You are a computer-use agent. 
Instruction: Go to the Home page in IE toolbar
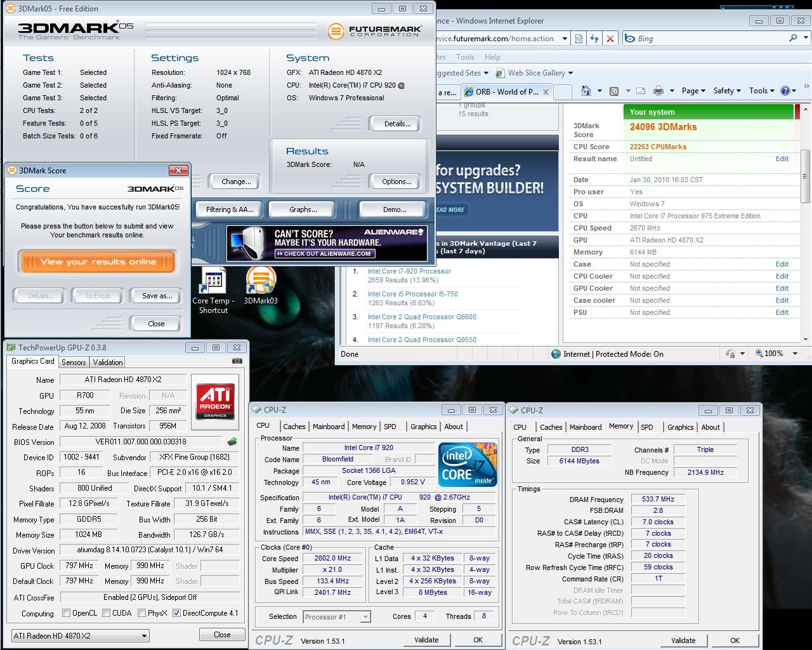(x=586, y=91)
